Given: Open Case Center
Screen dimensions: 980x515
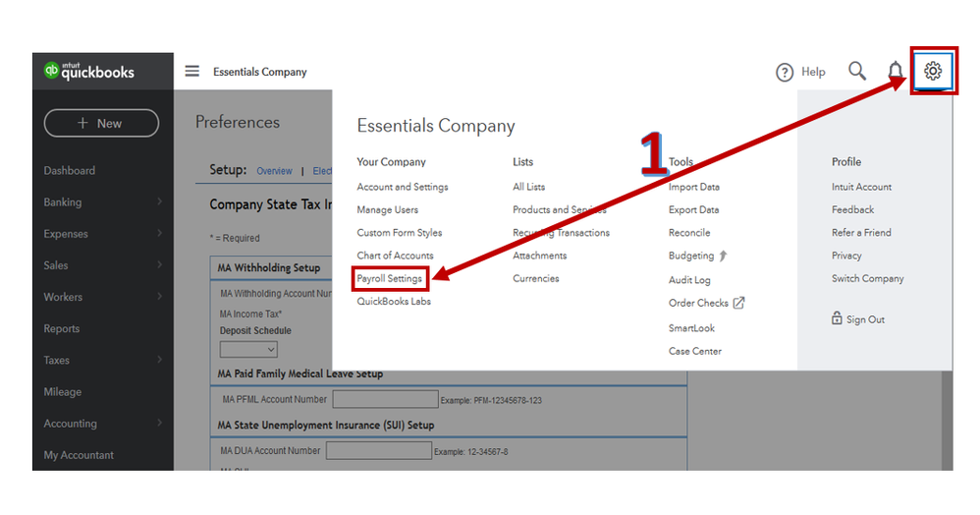Looking at the screenshot, I should pos(695,351).
